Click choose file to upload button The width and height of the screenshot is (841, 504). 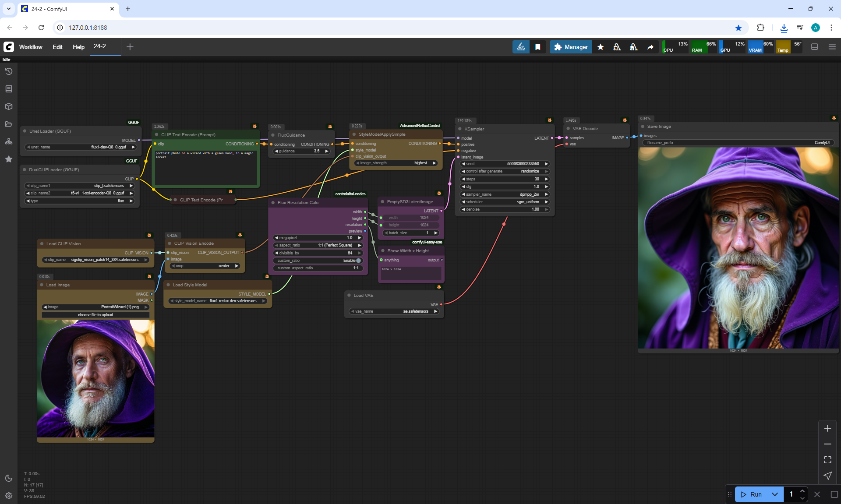95,315
